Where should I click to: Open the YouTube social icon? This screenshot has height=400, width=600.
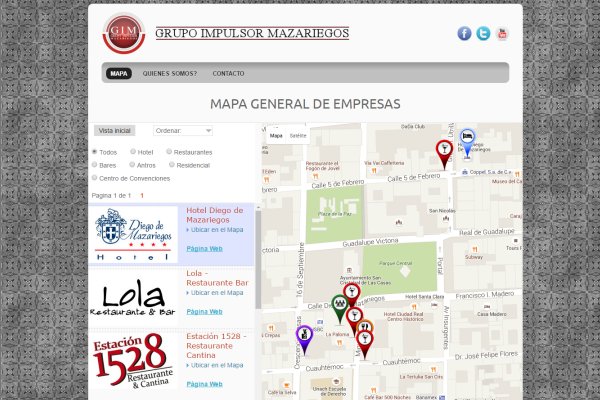502,33
